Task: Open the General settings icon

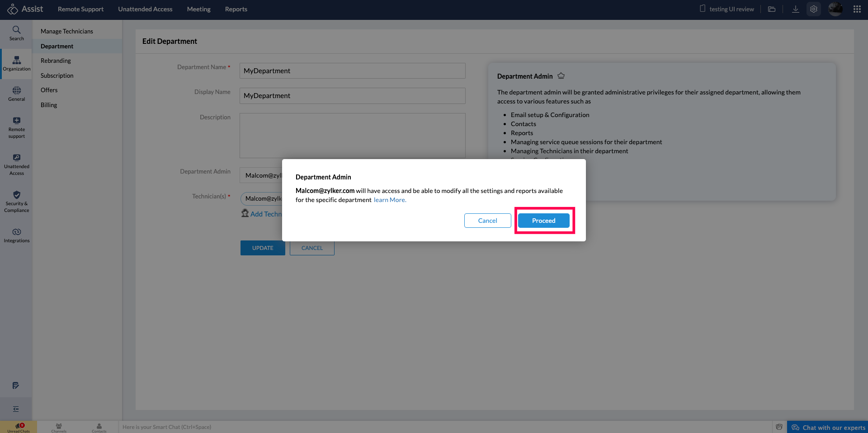Action: [x=16, y=94]
